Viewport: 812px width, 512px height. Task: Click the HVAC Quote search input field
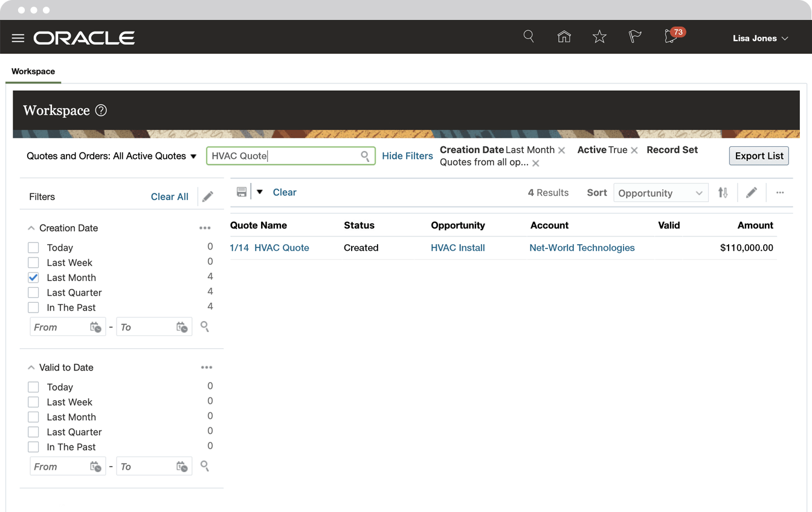tap(284, 156)
